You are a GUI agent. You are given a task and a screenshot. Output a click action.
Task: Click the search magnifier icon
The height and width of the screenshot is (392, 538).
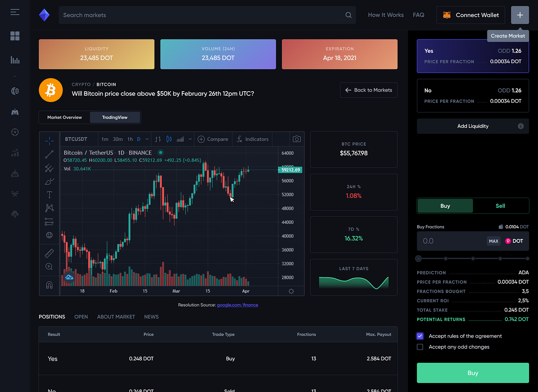[x=348, y=15]
